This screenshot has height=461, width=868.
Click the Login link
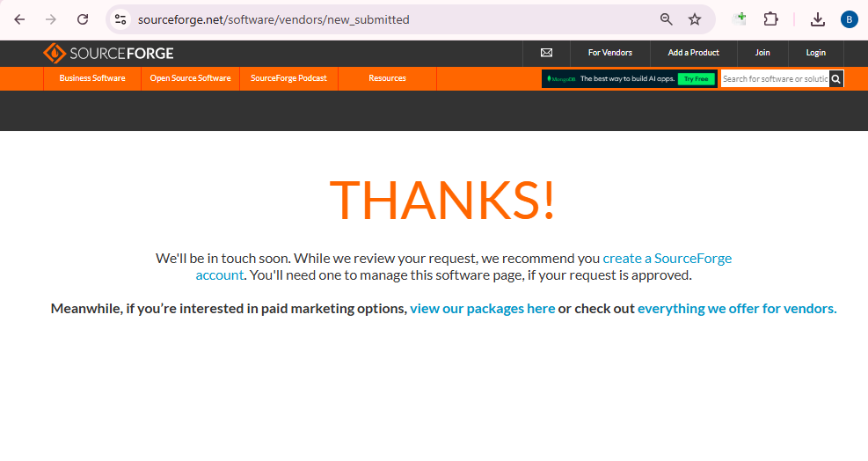[x=815, y=53]
